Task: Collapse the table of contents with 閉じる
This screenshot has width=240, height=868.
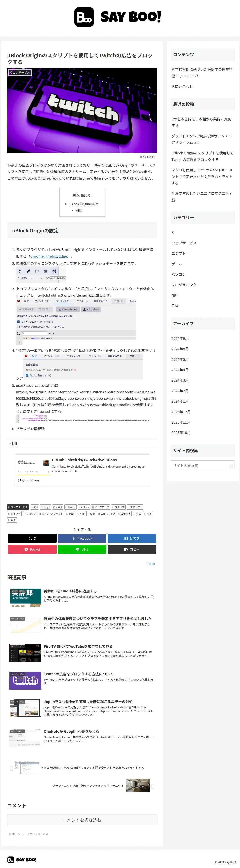Action: click(x=86, y=195)
